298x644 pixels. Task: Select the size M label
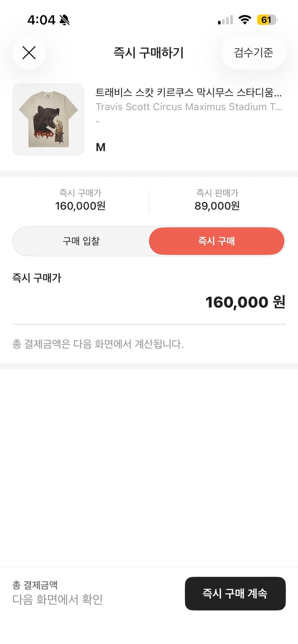click(101, 147)
